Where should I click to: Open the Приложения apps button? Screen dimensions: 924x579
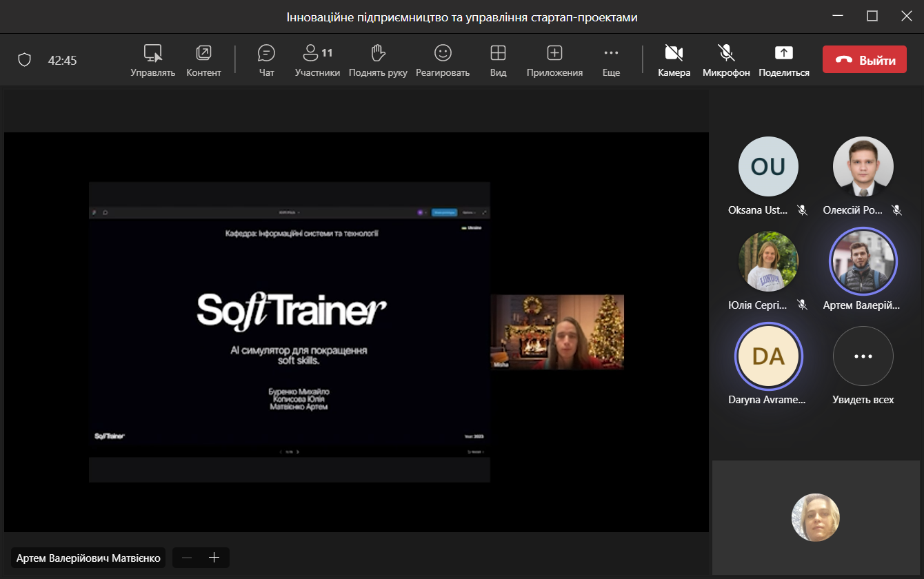coord(554,60)
